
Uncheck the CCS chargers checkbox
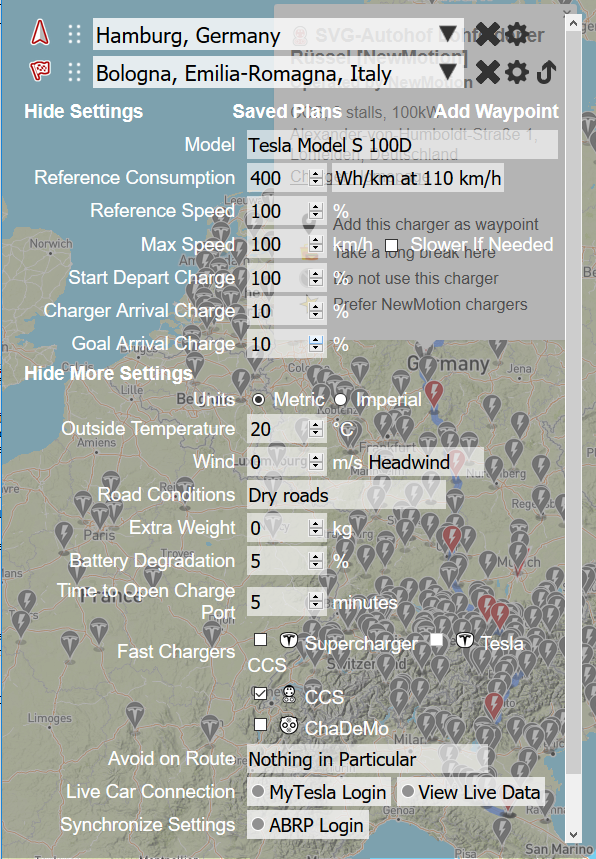tap(261, 694)
